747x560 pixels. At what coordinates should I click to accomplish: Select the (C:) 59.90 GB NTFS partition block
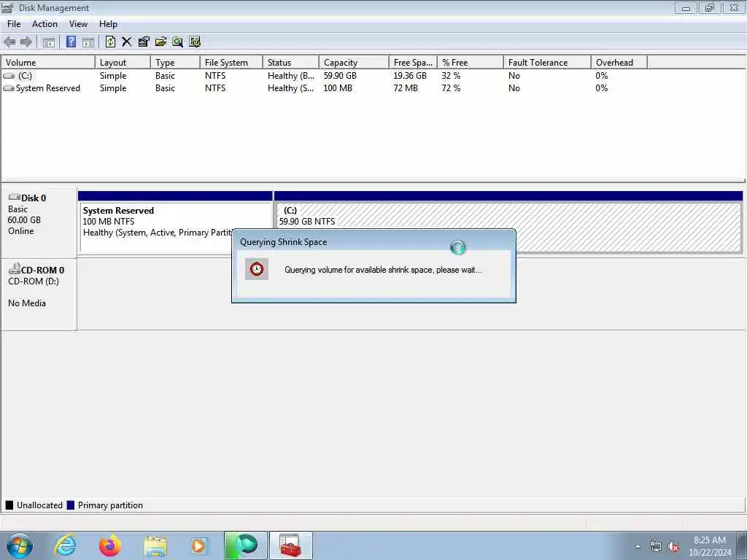coord(508,222)
